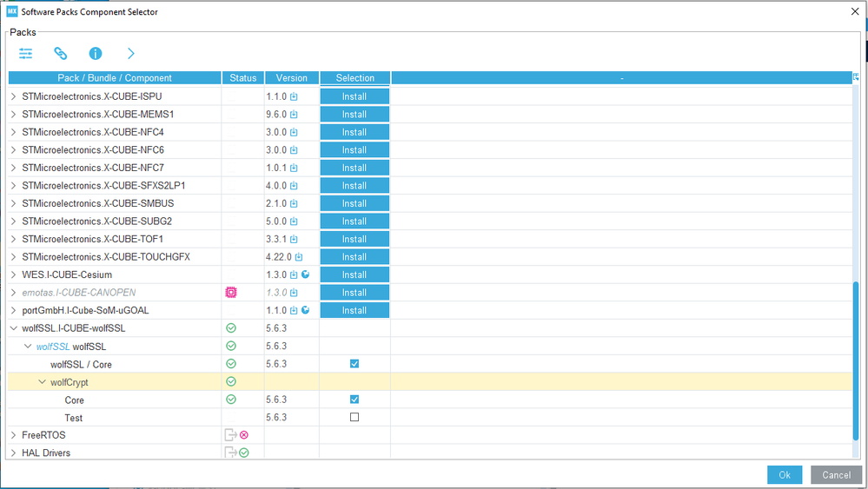Expand the side panel with the arrow icon

pos(130,54)
